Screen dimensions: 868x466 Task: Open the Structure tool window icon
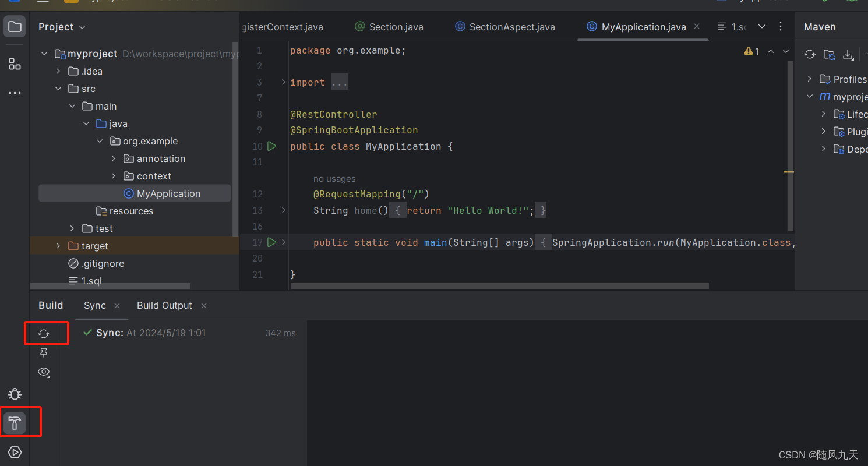pos(15,64)
